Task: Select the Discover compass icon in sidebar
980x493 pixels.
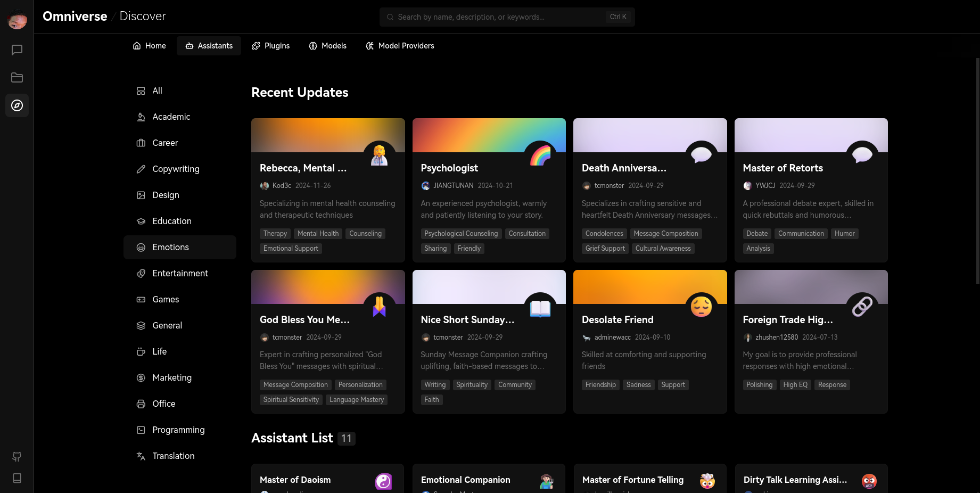Action: click(x=17, y=105)
